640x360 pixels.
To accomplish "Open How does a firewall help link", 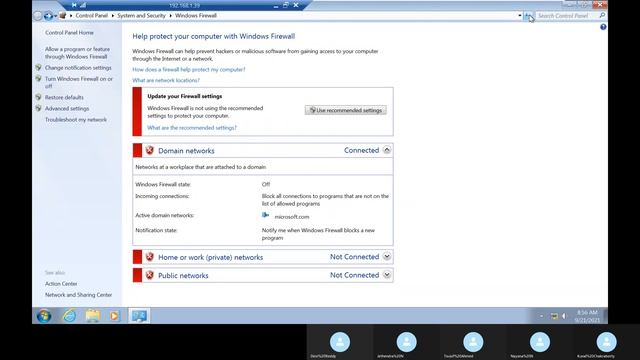I will tap(189, 70).
